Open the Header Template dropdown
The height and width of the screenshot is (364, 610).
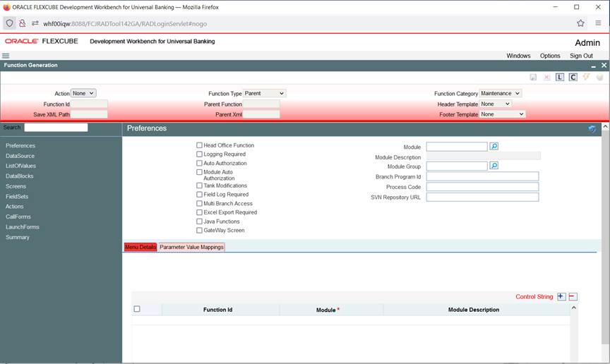pyautogui.click(x=495, y=104)
